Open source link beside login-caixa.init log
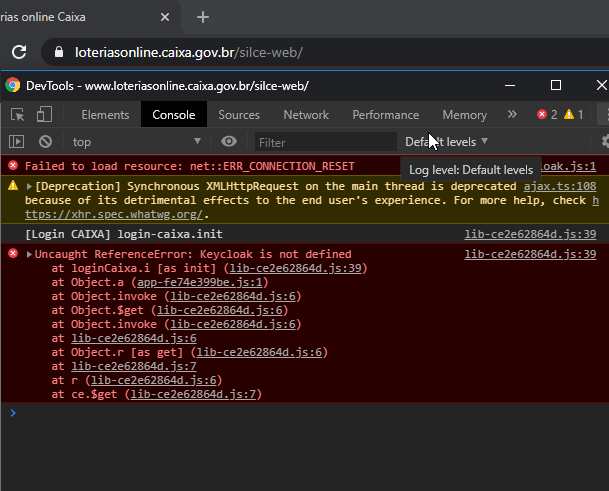Image resolution: width=609 pixels, height=491 pixels. (530, 234)
